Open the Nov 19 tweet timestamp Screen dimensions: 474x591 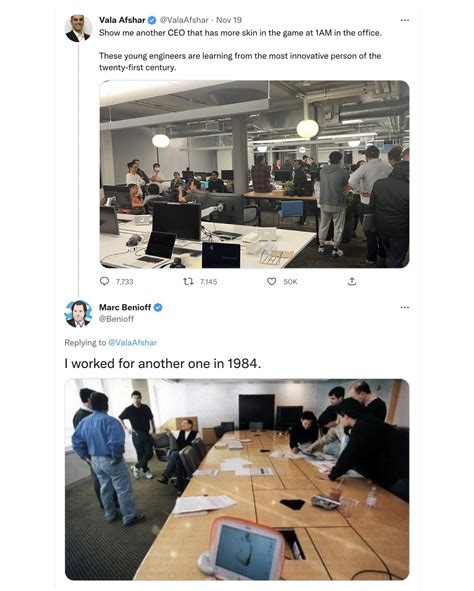[x=229, y=20]
